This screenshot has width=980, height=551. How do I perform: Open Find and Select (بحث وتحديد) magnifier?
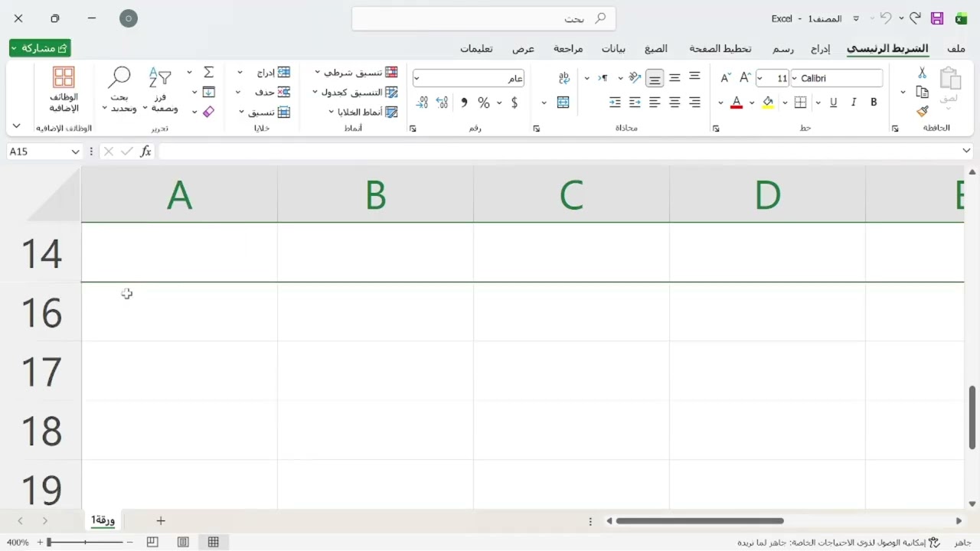pyautogui.click(x=119, y=90)
